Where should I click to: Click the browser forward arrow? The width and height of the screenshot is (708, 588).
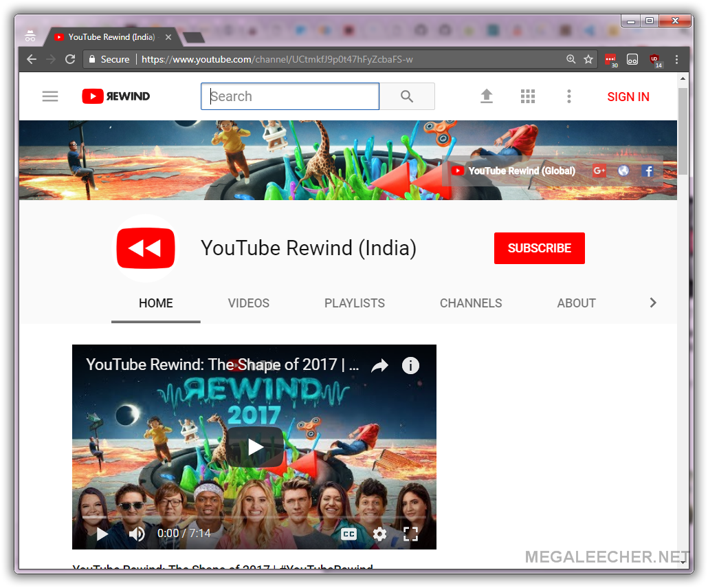[51, 59]
